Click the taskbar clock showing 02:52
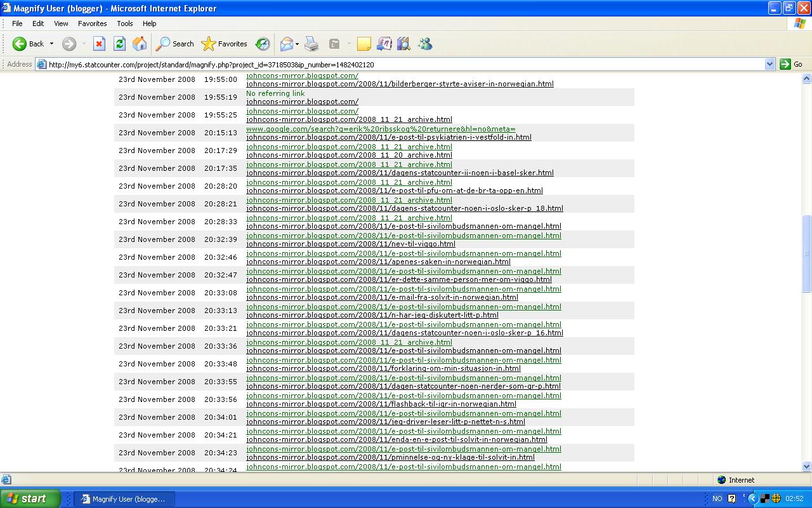Image resolution: width=812 pixels, height=508 pixels. [794, 498]
